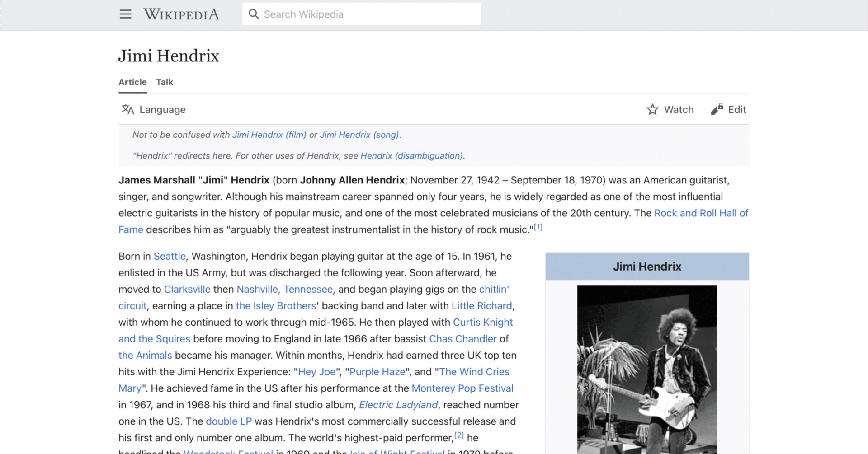This screenshot has width=868, height=454.
Task: Click bold name James Marshall "Jimi" Hendrix
Action: [x=194, y=180]
